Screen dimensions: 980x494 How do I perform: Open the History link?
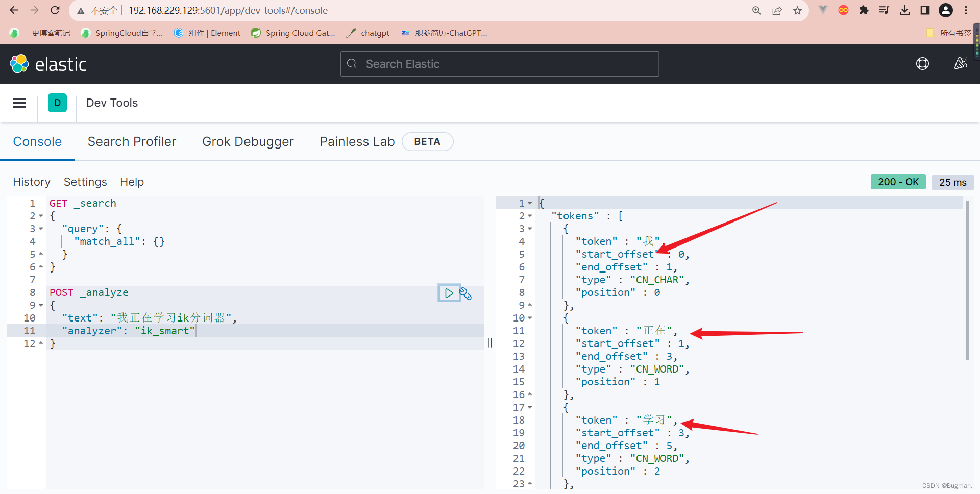[32, 182]
